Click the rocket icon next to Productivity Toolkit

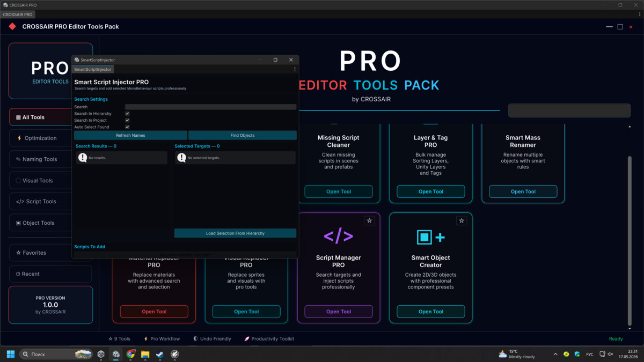(x=247, y=339)
